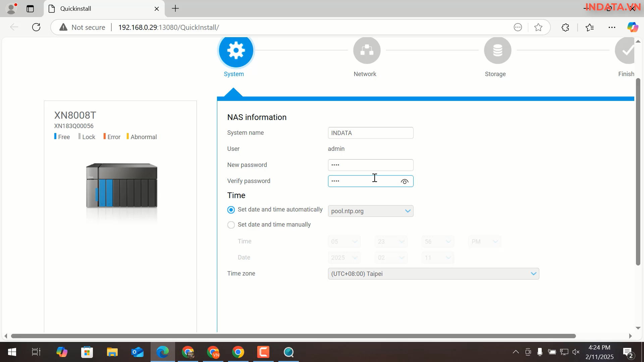Image resolution: width=644 pixels, height=362 pixels.
Task: Click the Verify password field
Action: coord(371,181)
